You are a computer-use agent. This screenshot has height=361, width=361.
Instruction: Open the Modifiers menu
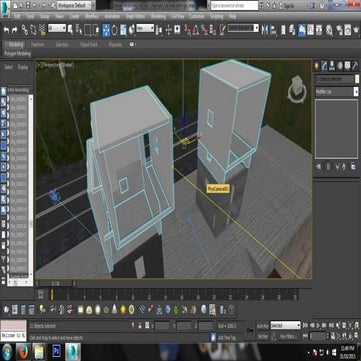[x=91, y=16]
